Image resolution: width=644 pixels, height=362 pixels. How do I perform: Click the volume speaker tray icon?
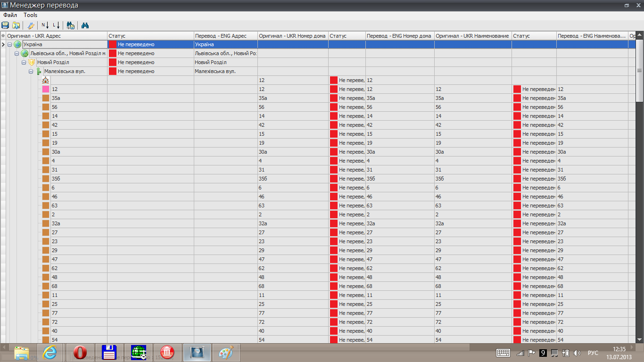(x=577, y=353)
